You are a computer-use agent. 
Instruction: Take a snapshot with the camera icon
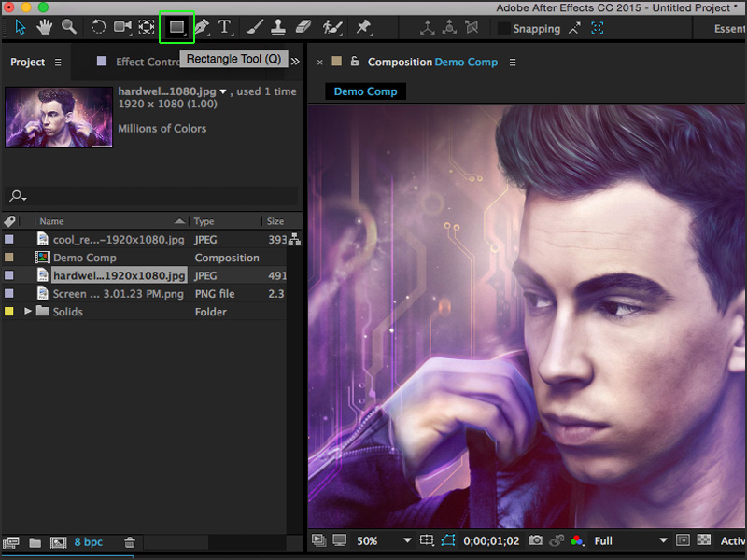coord(535,540)
